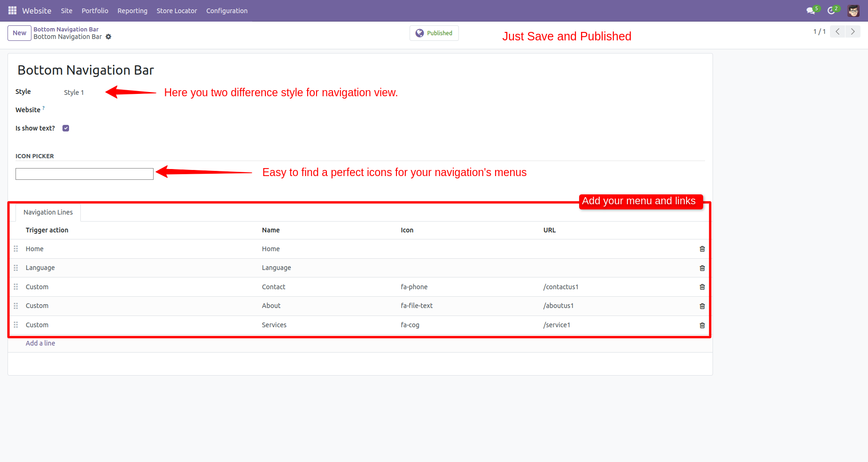Click the New button
This screenshot has height=462, width=868.
[19, 33]
